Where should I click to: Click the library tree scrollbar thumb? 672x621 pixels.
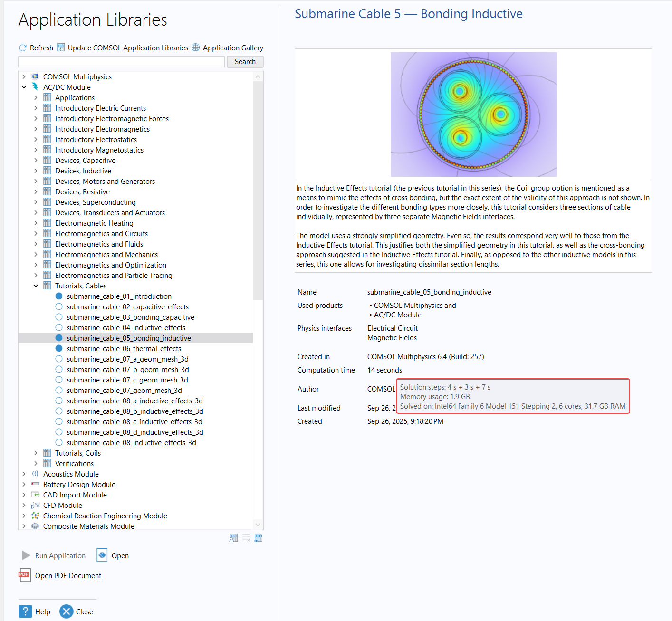click(x=258, y=191)
